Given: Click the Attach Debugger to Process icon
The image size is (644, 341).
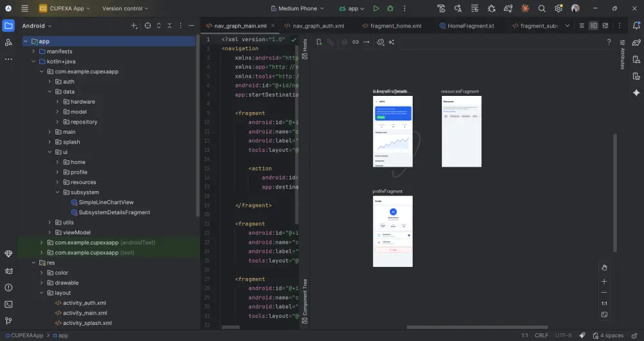Looking at the screenshot, I should (x=491, y=8).
